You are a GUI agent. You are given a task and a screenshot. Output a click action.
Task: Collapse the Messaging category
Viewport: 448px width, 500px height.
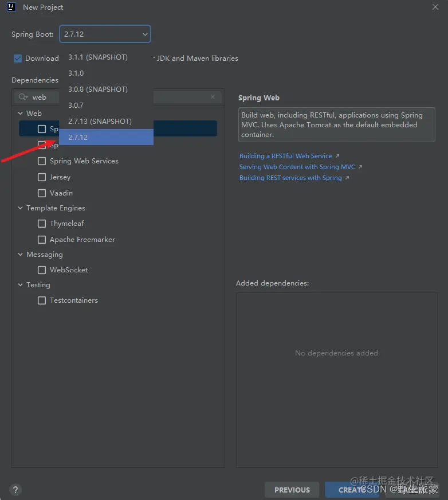tap(21, 255)
